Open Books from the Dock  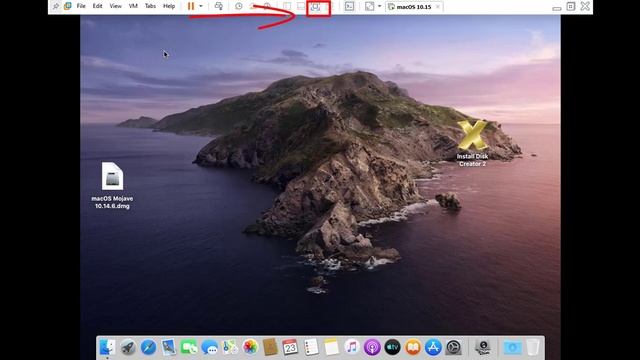point(413,347)
